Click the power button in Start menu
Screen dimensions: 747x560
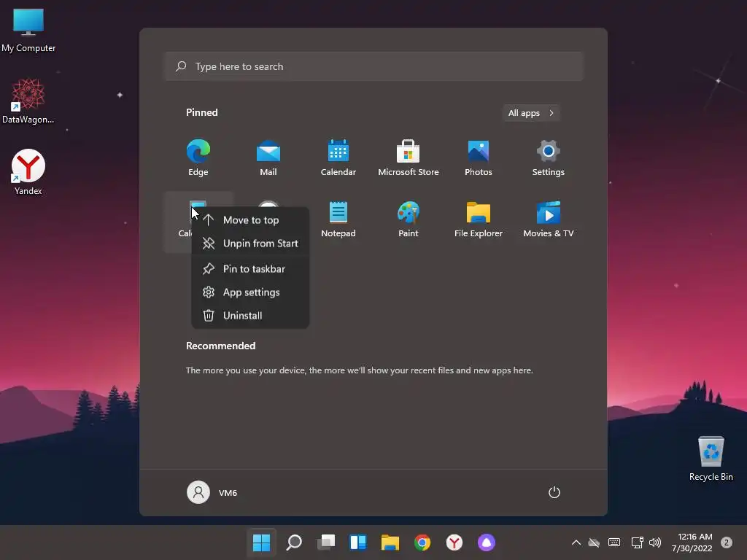(x=554, y=492)
